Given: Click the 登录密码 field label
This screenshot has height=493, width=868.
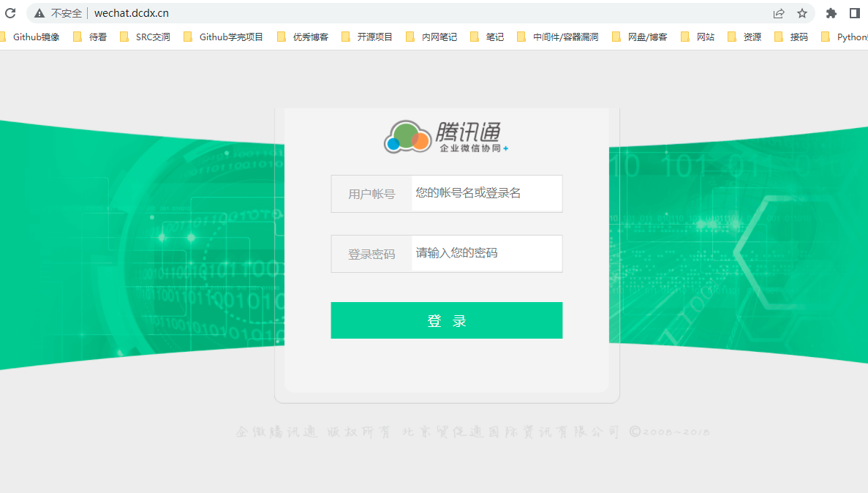Looking at the screenshot, I should tap(371, 254).
